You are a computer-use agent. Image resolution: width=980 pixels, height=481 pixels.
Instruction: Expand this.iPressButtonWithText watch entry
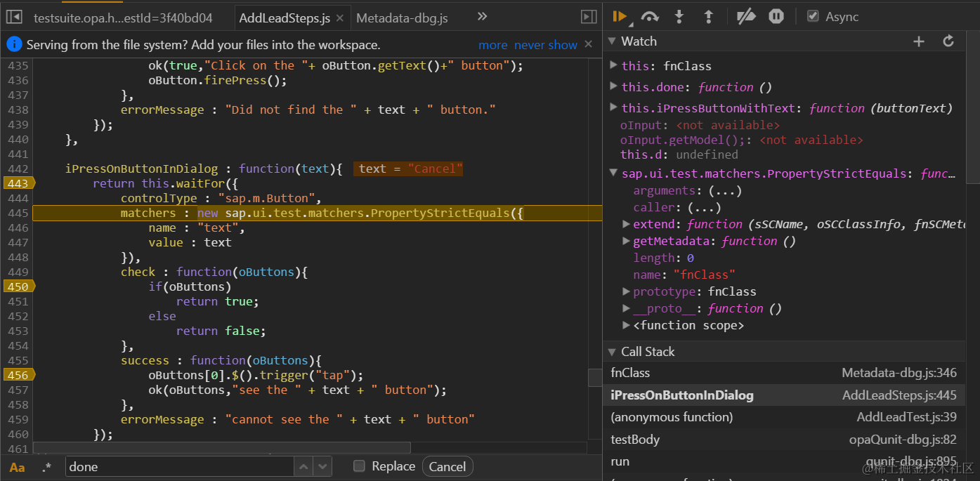[614, 107]
